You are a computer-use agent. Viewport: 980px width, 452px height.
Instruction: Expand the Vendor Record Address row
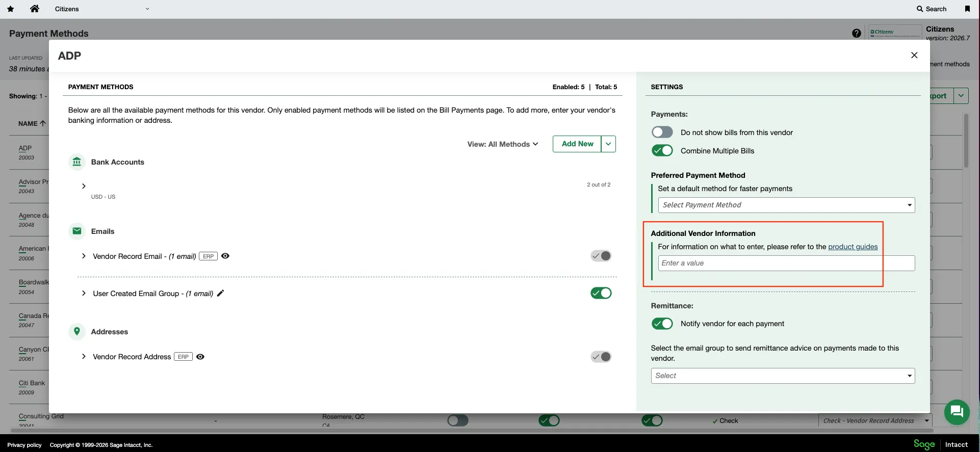point(84,357)
